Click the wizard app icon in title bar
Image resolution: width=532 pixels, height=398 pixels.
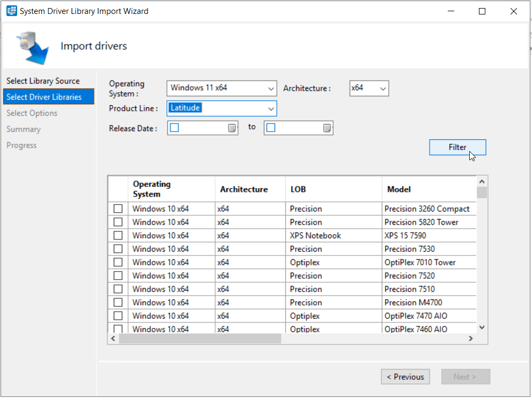click(x=11, y=11)
